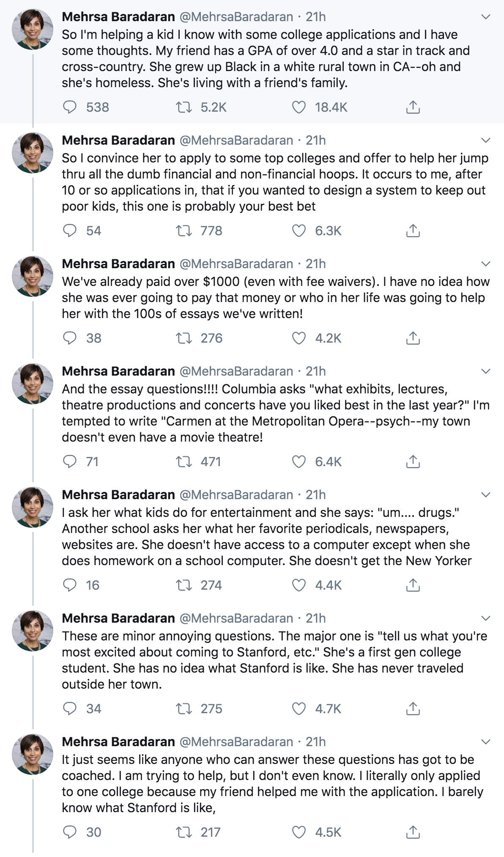Open the more-options chevron on first tweet
The image size is (504, 857).
click(486, 17)
